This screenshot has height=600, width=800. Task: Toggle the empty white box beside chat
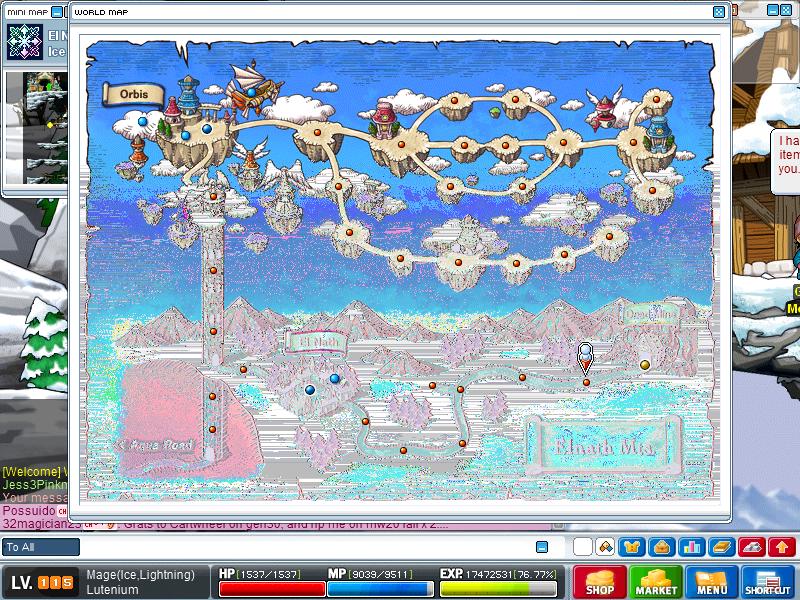coord(582,547)
